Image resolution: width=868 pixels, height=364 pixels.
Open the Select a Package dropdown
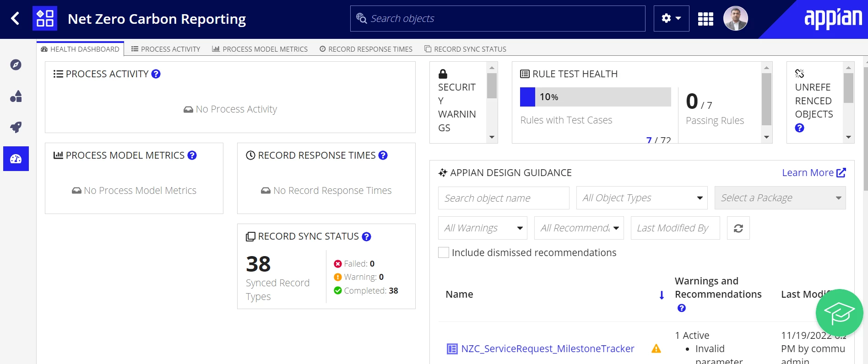tap(780, 198)
